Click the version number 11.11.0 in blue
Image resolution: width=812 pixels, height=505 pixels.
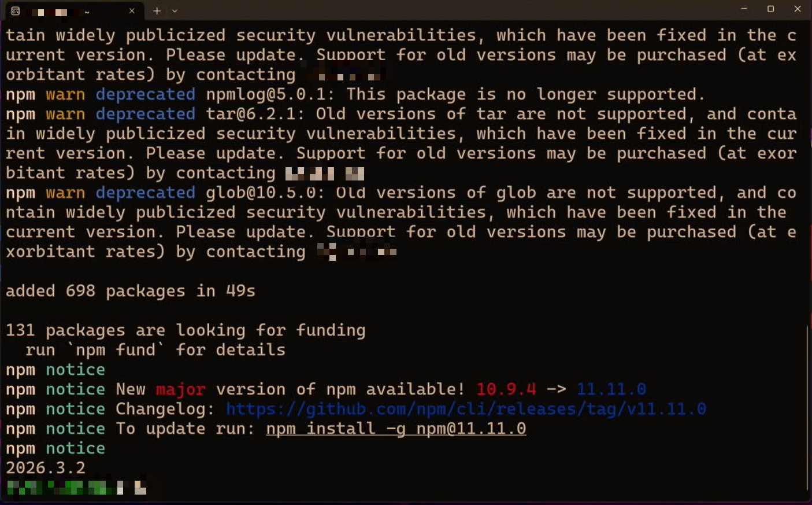(611, 389)
